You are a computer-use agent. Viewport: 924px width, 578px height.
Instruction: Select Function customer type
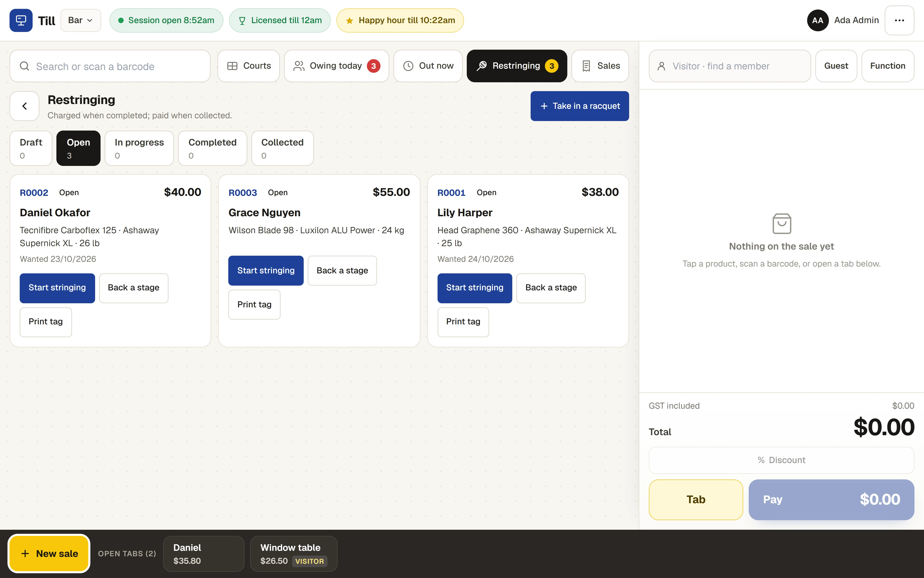click(888, 66)
